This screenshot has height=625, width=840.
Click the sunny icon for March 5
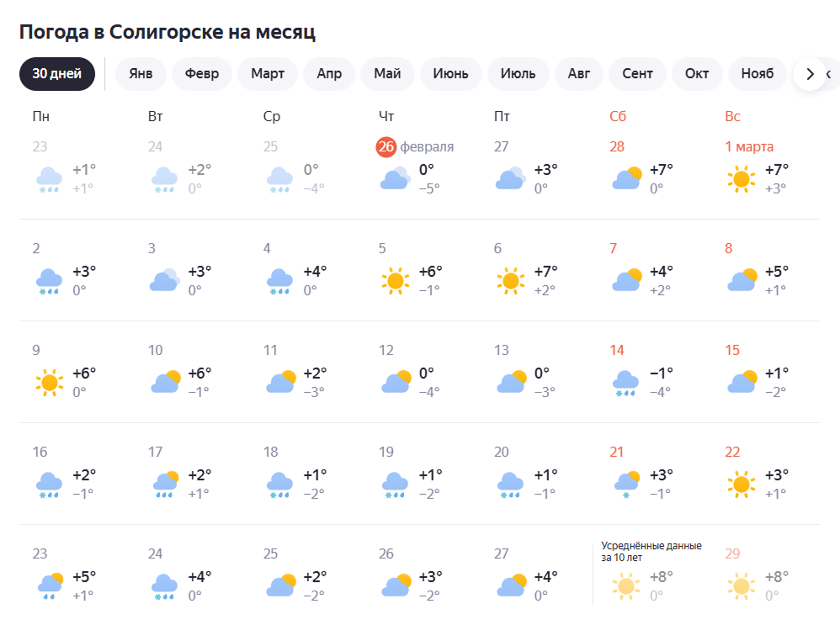(x=395, y=280)
